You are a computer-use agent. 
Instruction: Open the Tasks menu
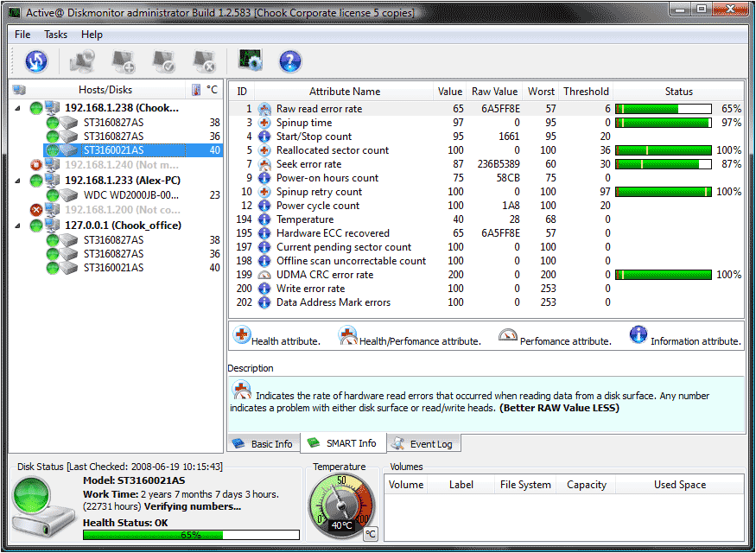[x=55, y=35]
